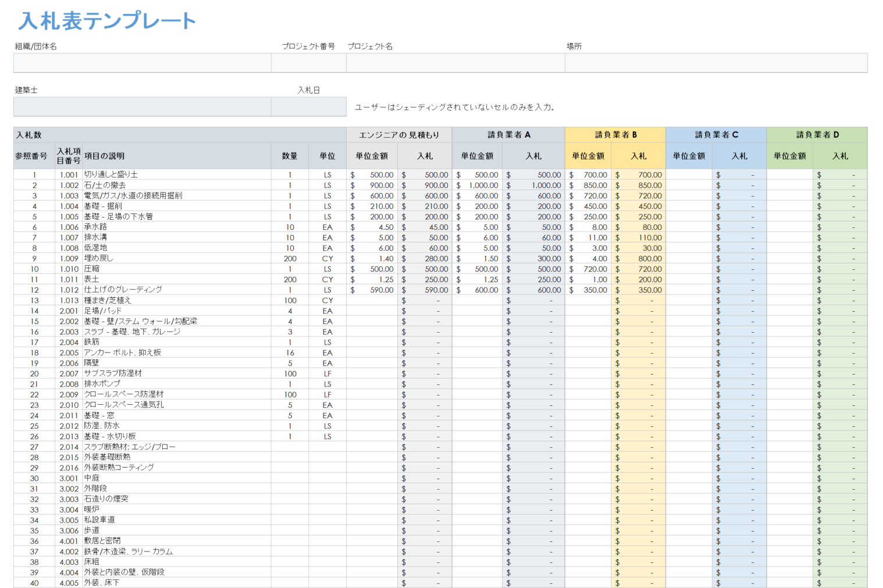Select the 入札数 header cell
The image size is (883, 588).
pyautogui.click(x=180, y=135)
